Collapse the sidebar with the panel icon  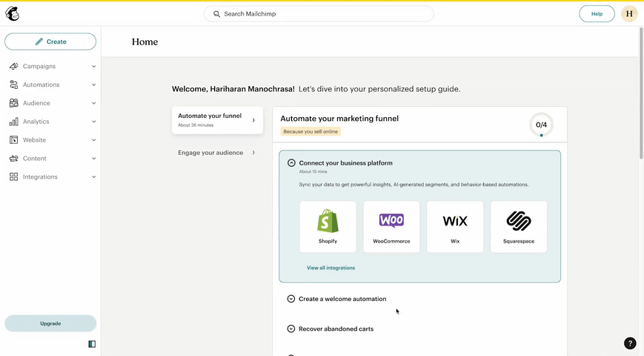tap(92, 344)
